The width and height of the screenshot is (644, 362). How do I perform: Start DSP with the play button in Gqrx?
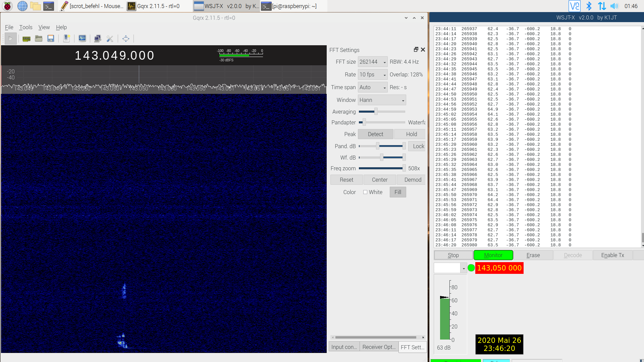[x=10, y=39]
